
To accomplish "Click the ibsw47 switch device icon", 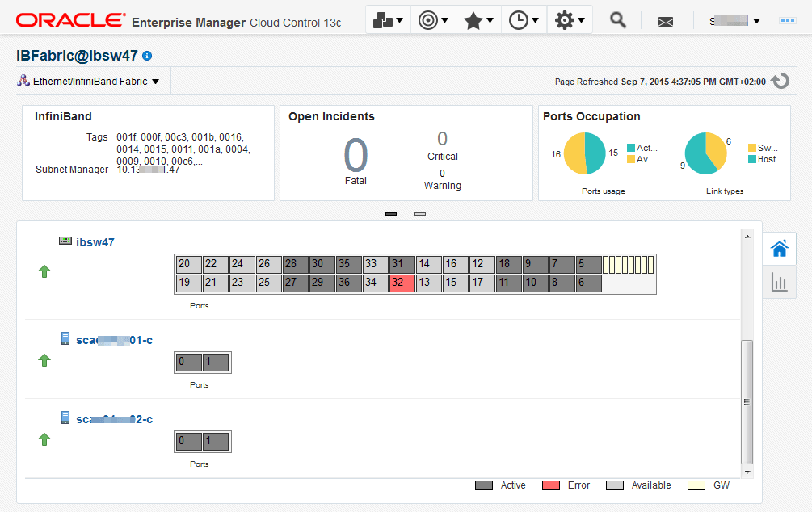I will click(x=65, y=241).
